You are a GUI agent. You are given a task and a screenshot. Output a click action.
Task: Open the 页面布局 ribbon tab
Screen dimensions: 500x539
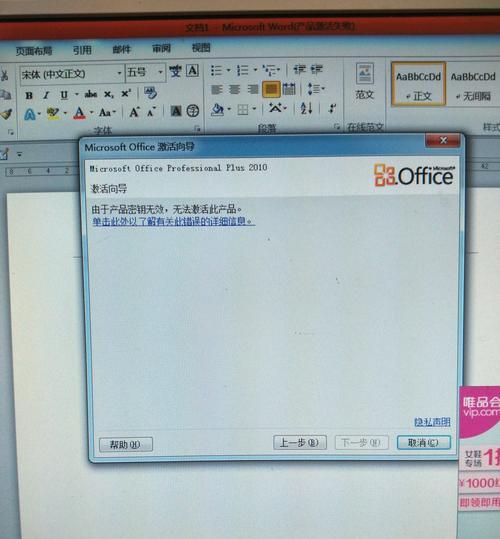click(34, 51)
